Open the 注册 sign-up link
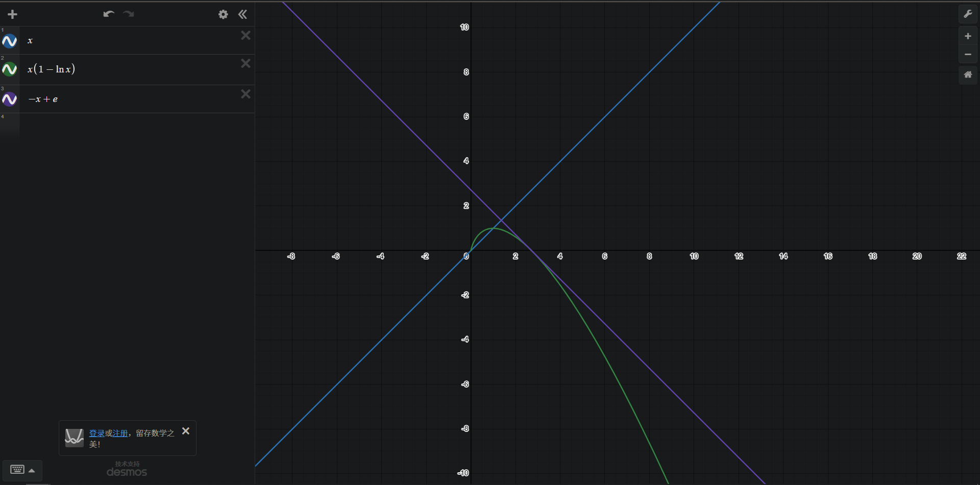The image size is (980, 485). (x=120, y=433)
